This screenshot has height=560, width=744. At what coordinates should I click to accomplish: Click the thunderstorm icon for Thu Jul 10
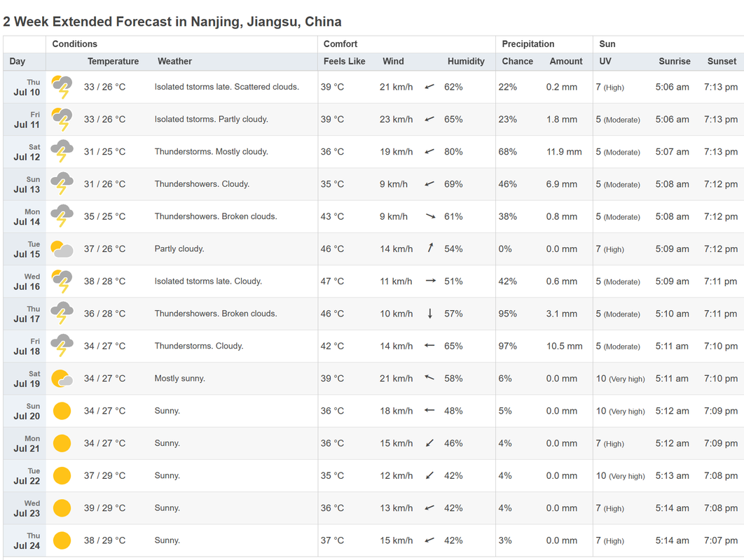pos(62,87)
